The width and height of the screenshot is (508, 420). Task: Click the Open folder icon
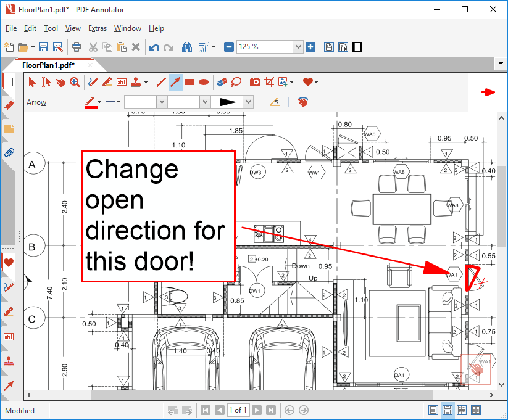click(x=22, y=47)
